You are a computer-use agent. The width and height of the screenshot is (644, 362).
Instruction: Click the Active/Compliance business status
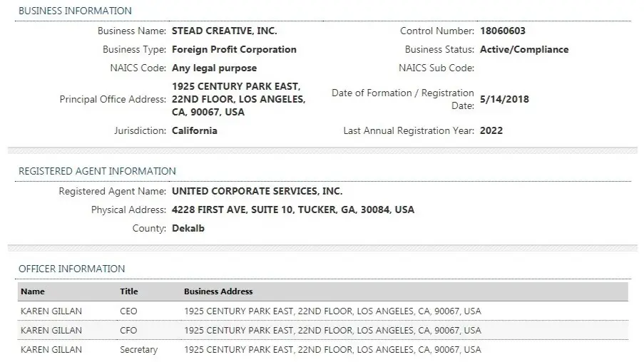pyautogui.click(x=524, y=49)
